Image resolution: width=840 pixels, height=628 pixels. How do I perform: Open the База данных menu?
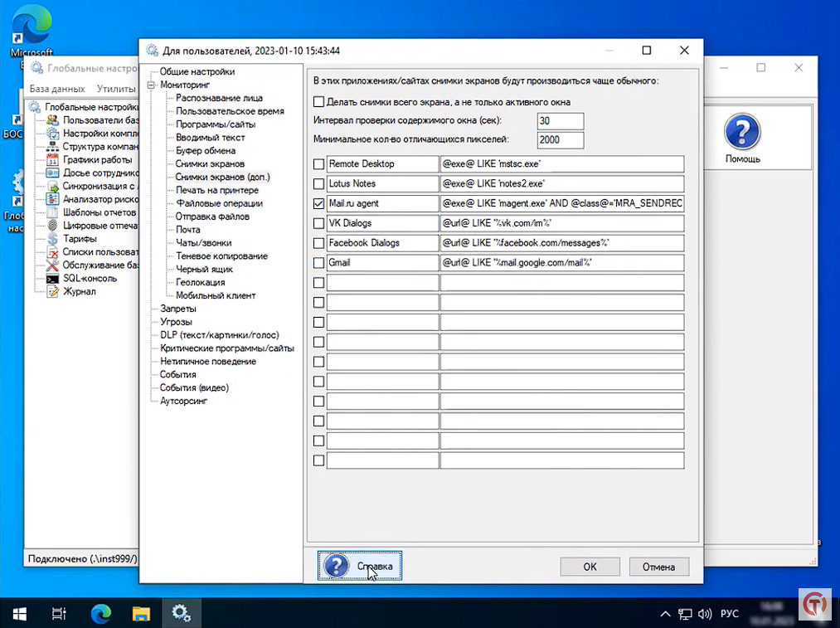tap(57, 89)
